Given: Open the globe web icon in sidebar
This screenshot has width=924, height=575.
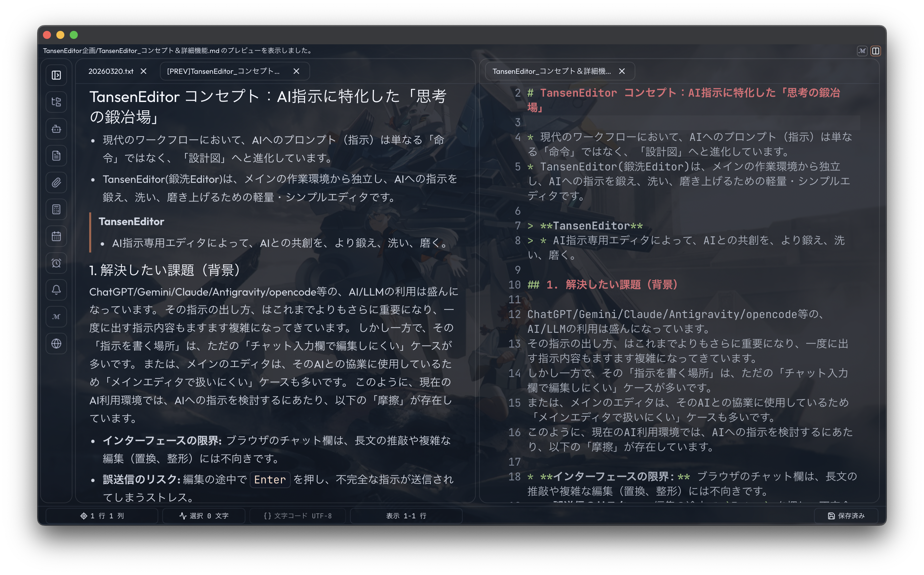Looking at the screenshot, I should (56, 344).
